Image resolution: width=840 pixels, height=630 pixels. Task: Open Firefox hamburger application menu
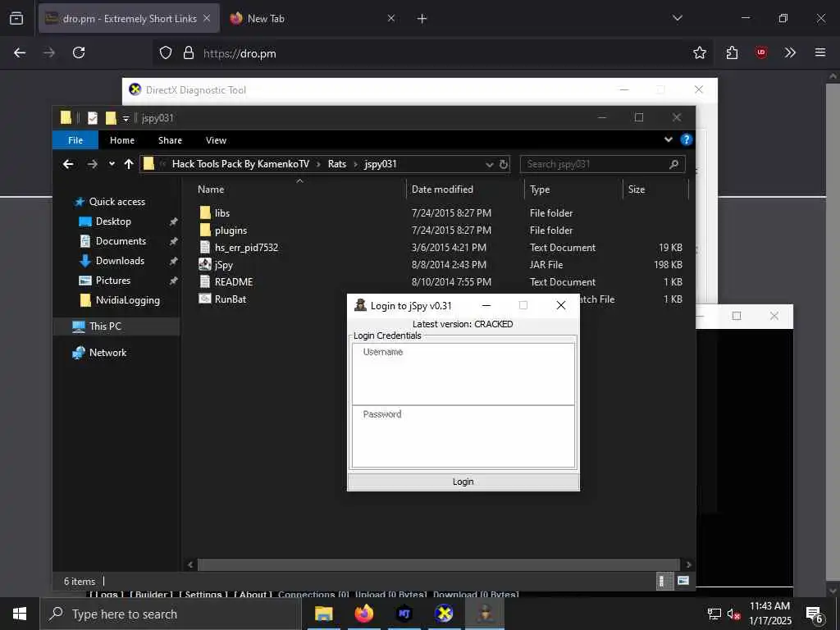(x=819, y=52)
